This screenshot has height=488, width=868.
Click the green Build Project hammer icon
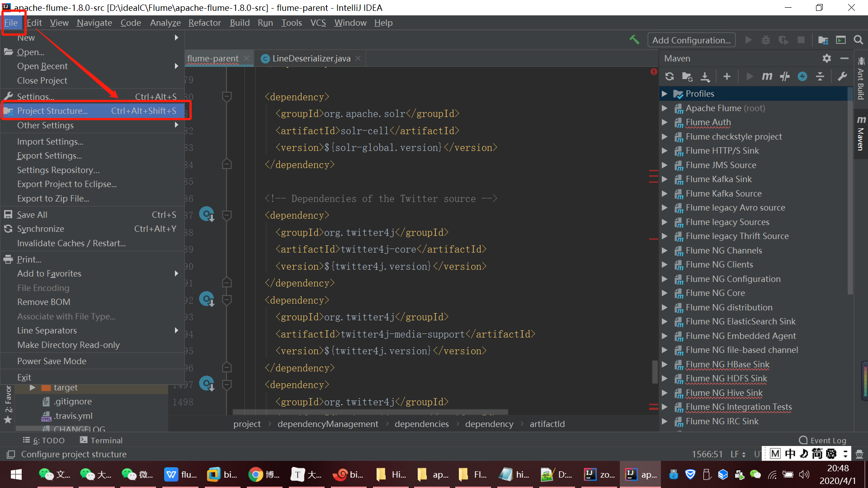[634, 40]
